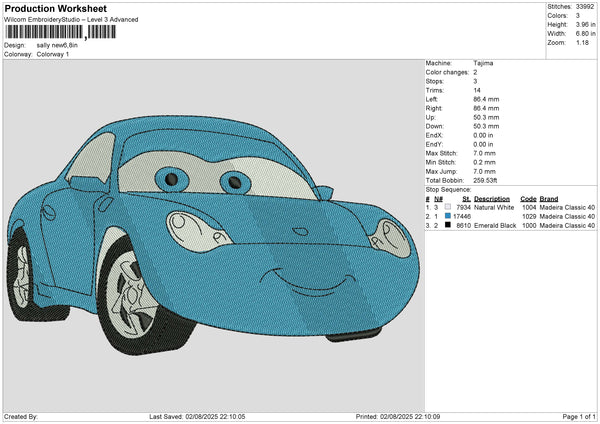
Task: Click the Machine value Tajima
Action: tap(484, 62)
